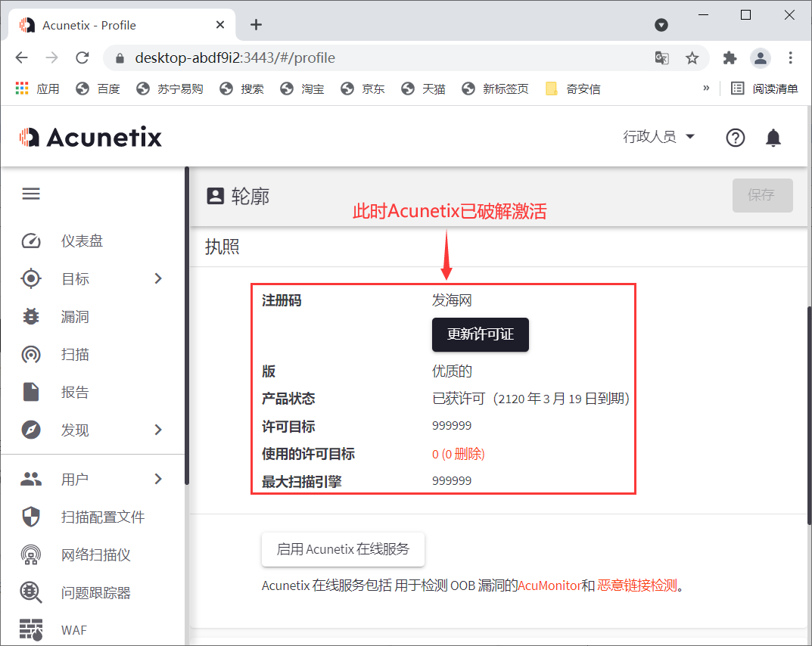Click the sidebar vertical scrollbar
Screen dimensions: 812x646
186,326
